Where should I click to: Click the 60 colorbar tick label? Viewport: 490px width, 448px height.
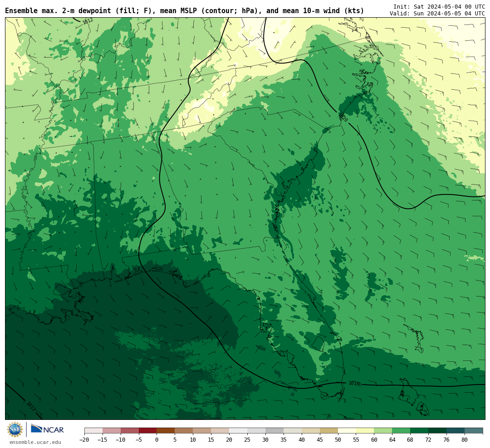click(x=374, y=439)
